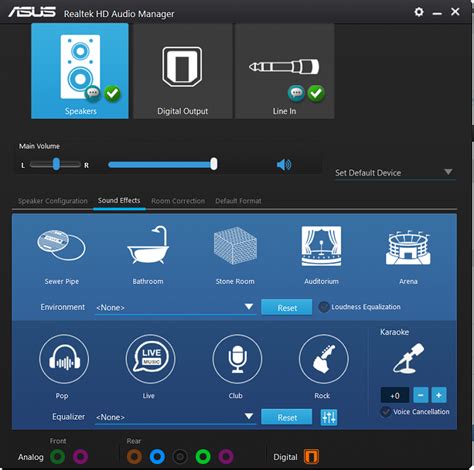Close the Realtek HD Audio Manager window
Screen dimensions: 474x470
[x=455, y=12]
